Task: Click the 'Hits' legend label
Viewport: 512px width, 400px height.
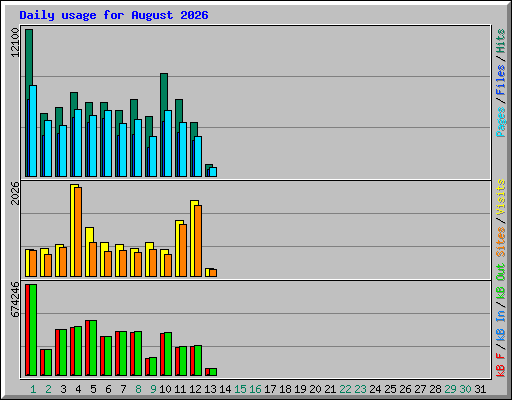Action: [x=500, y=41]
